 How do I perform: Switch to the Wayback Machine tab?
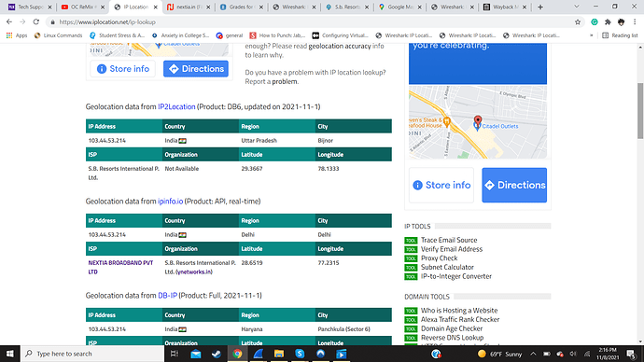pyautogui.click(x=502, y=7)
